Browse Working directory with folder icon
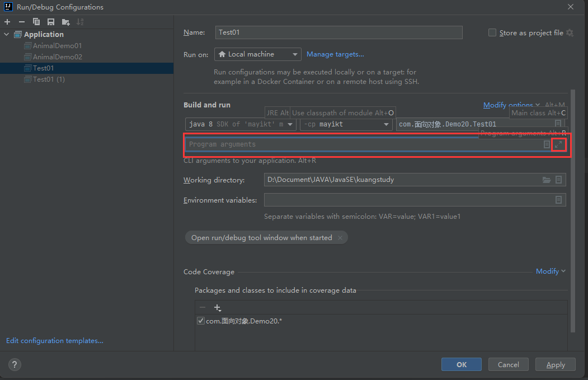This screenshot has width=588, height=380. click(x=547, y=180)
